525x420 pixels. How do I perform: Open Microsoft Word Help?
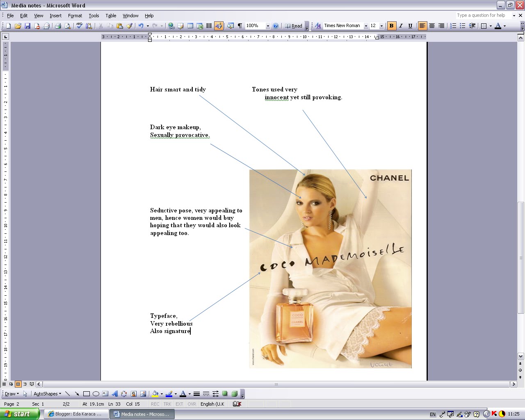tap(276, 26)
